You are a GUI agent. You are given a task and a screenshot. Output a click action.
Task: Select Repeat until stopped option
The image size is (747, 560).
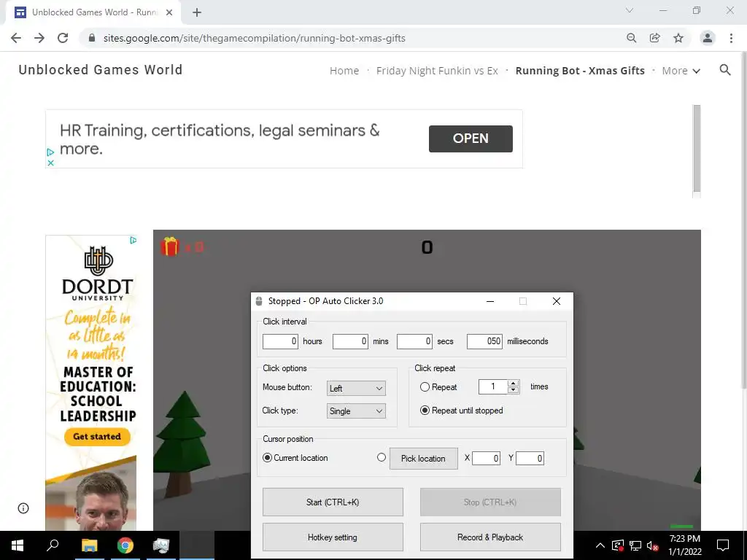(x=425, y=411)
